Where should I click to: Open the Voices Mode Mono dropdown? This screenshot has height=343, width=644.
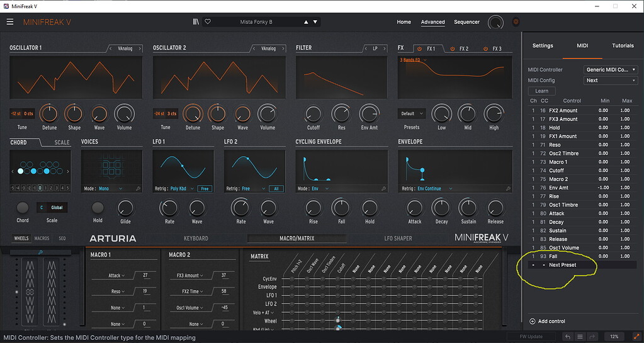tap(111, 189)
